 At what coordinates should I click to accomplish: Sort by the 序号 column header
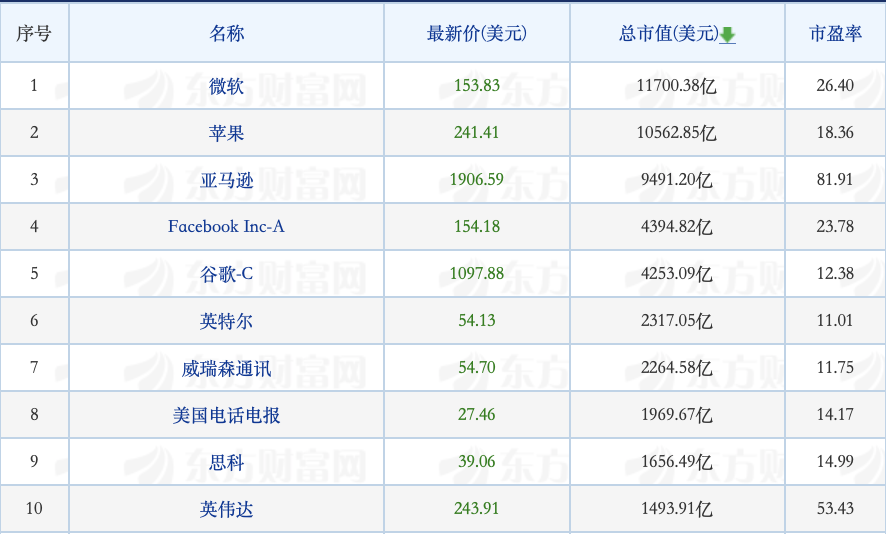click(34, 33)
